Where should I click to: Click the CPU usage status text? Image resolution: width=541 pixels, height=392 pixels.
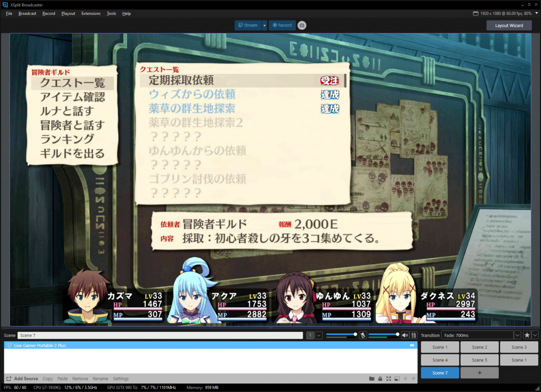[x=65, y=388]
